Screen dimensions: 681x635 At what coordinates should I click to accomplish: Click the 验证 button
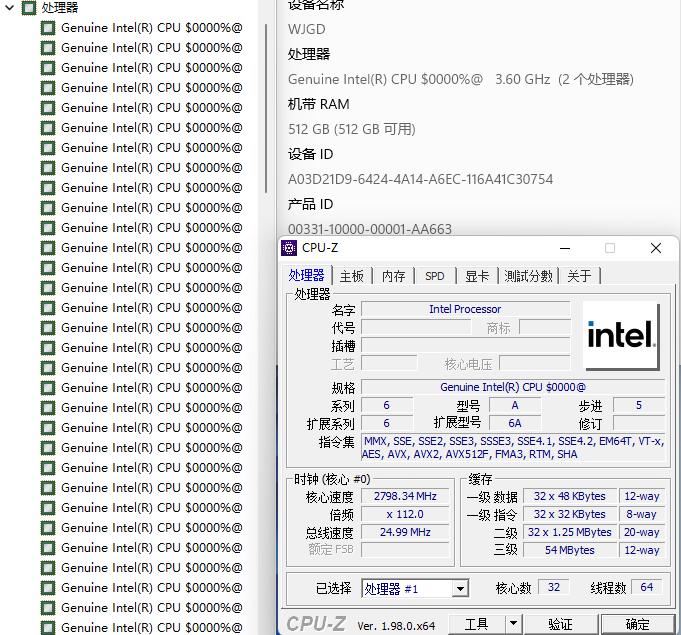[561, 625]
